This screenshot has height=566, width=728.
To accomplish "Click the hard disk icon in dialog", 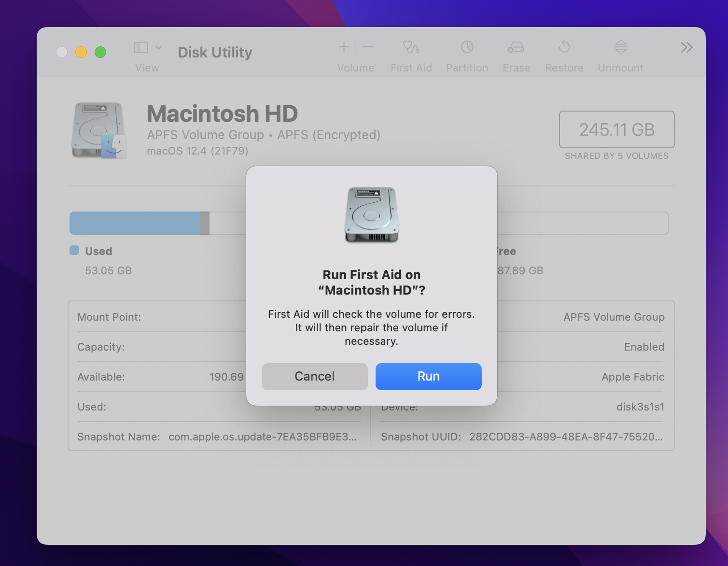I will (x=372, y=215).
